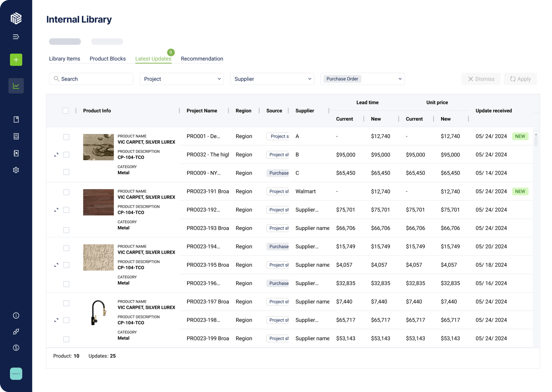Open the Recommendation tab
Image resolution: width=552 pixels, height=392 pixels.
point(202,58)
